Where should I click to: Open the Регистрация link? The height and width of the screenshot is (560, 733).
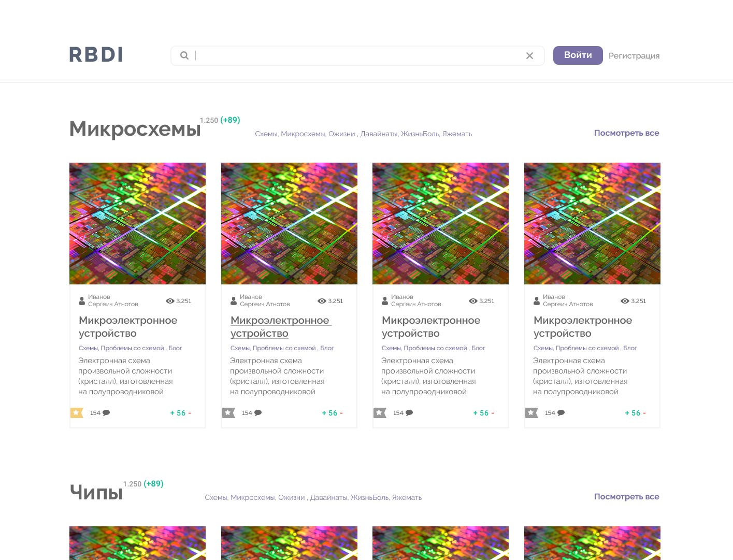coord(634,56)
